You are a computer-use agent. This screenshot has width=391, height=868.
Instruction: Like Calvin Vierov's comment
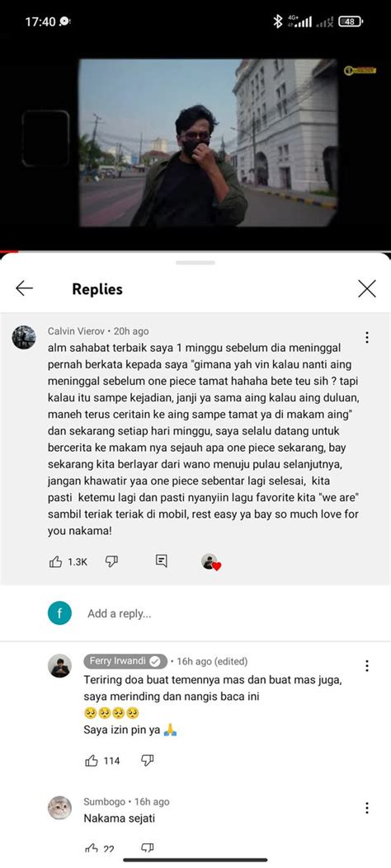[56, 562]
